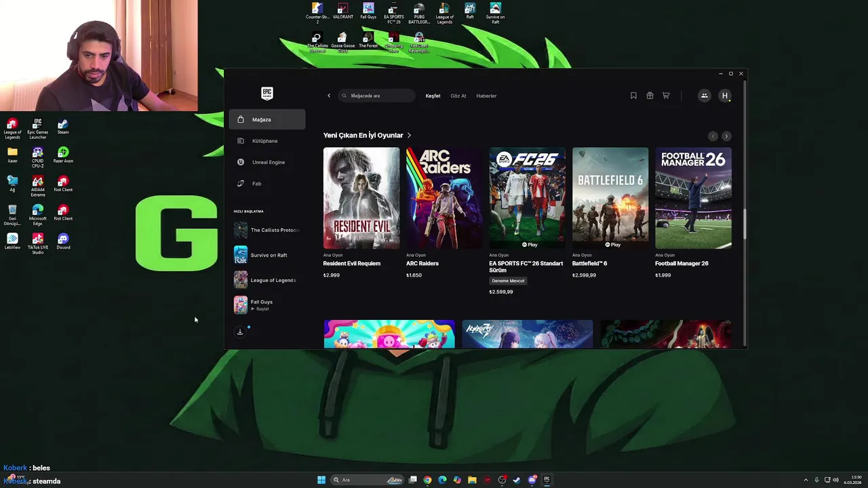Click the Epic store vertical scrollbar
The image size is (868, 488).
[745, 224]
